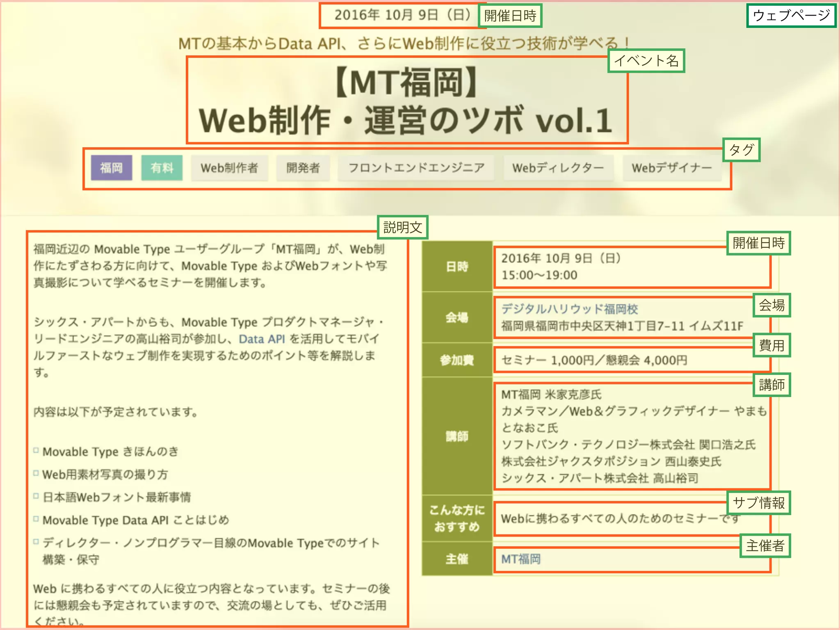The image size is (840, 630).
Task: Click the text 内容は以下が予定されています。
Action: [x=116, y=411]
